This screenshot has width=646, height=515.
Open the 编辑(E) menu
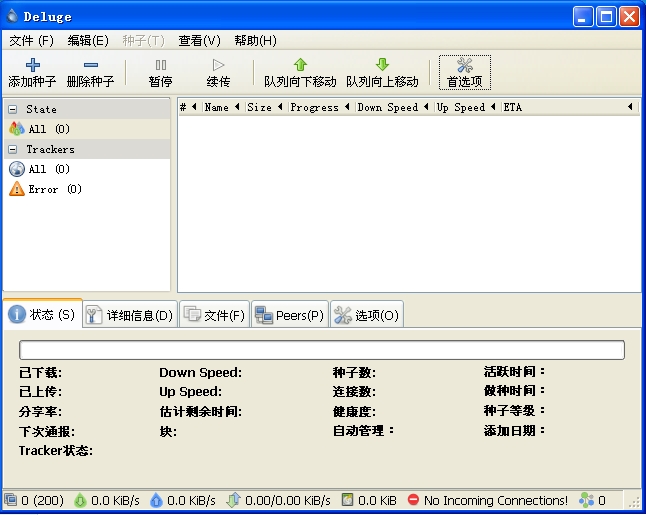tap(88, 40)
